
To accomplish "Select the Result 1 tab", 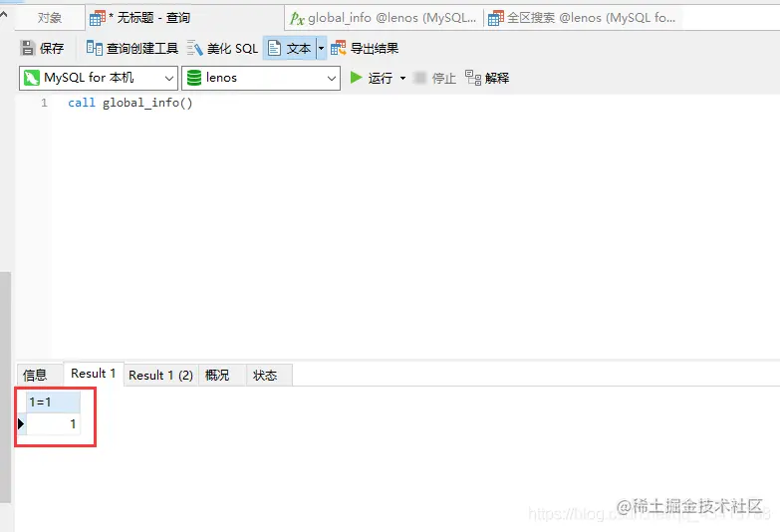I will click(94, 374).
